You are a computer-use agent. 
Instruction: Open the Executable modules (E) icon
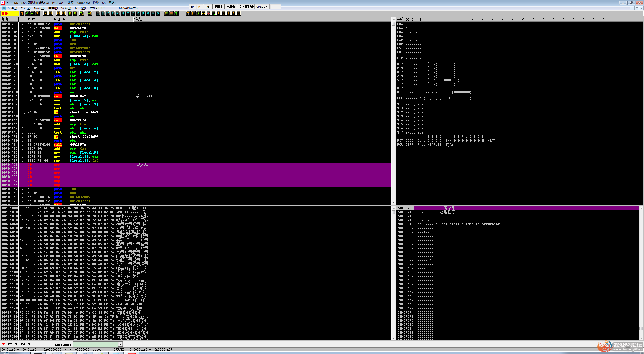point(103,13)
